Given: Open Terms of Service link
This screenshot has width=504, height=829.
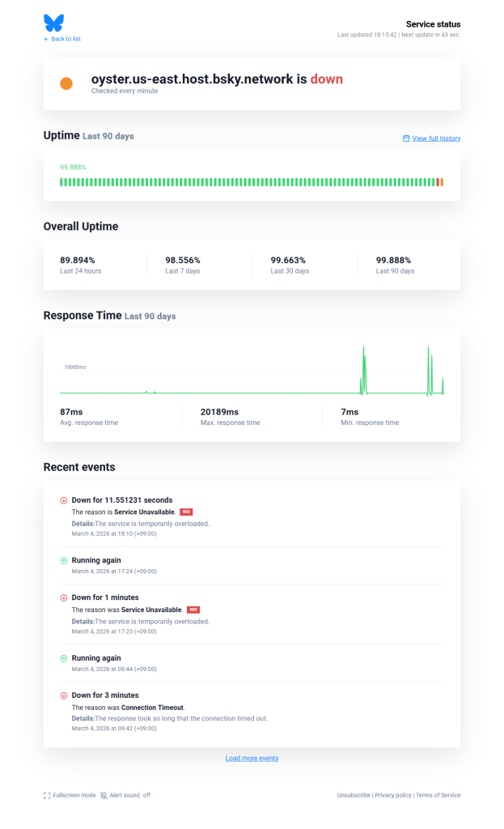Looking at the screenshot, I should pyautogui.click(x=438, y=795).
